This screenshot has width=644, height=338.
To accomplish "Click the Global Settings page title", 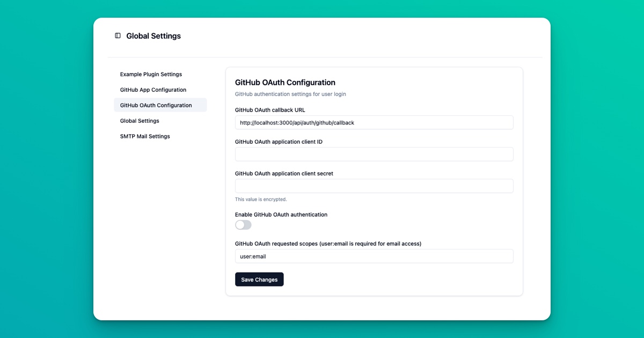I will pos(153,35).
